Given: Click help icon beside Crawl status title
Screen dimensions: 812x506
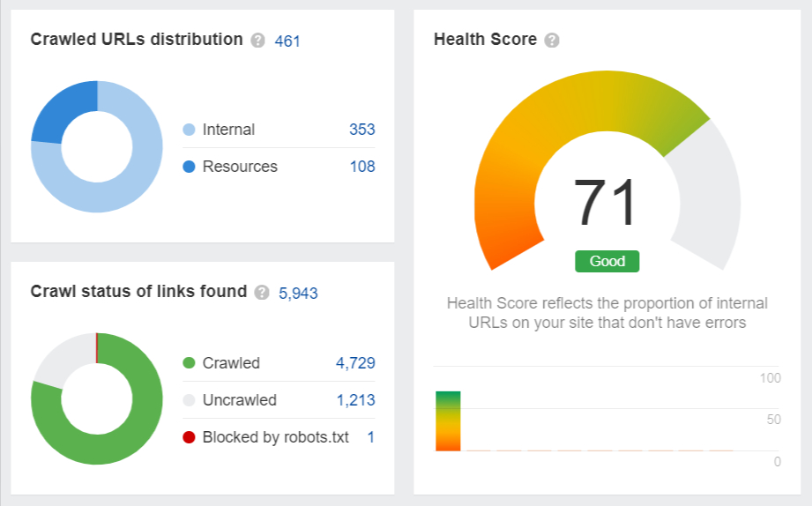Looking at the screenshot, I should 261,293.
